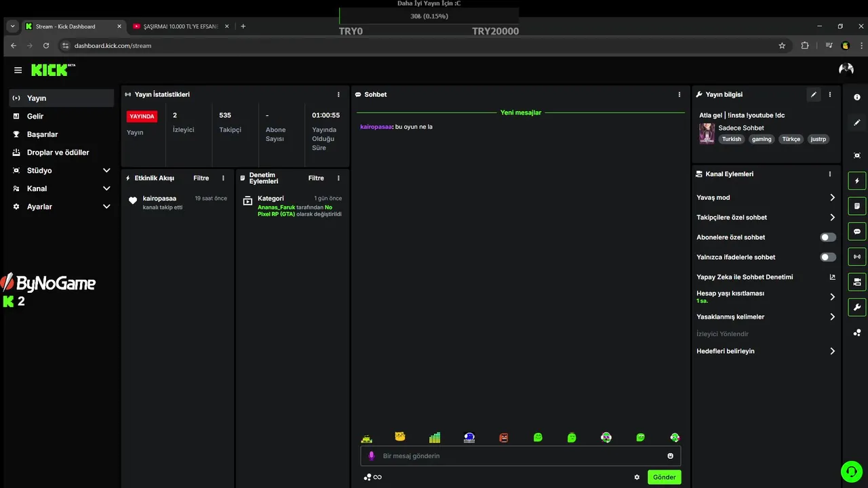
Task: Toggle the broadcast stats widget icon in rail
Action: pyautogui.click(x=857, y=257)
